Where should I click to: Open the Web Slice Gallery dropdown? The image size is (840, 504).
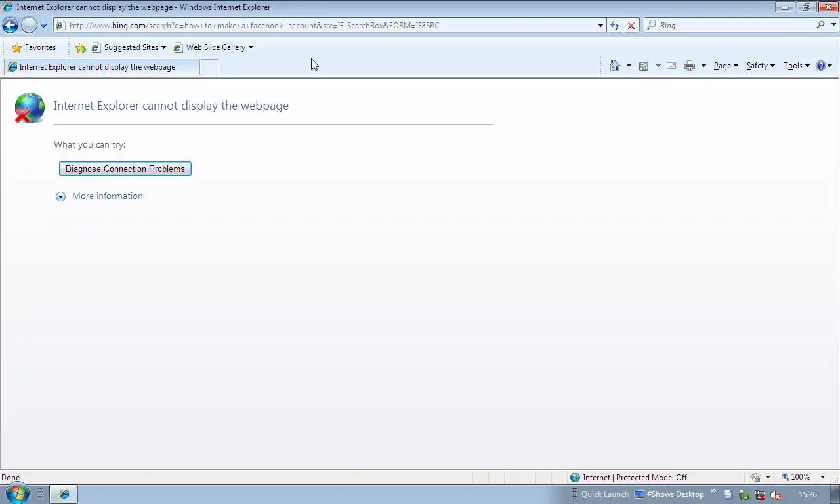[x=213, y=47]
